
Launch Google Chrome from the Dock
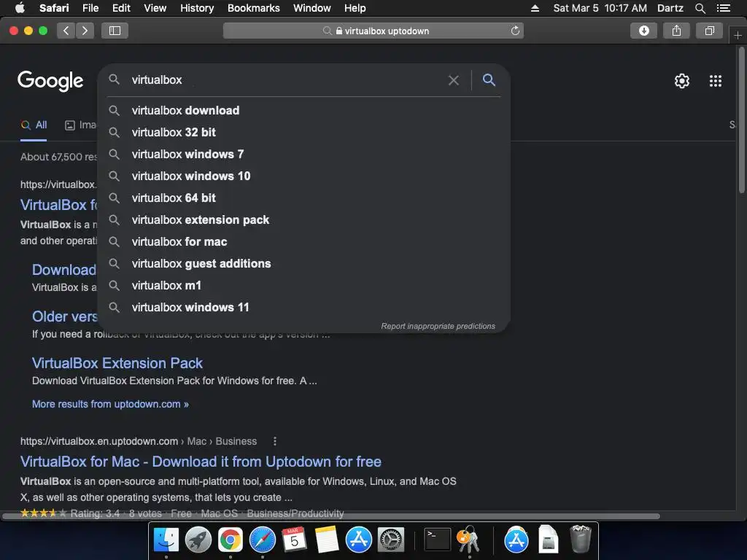(x=230, y=540)
